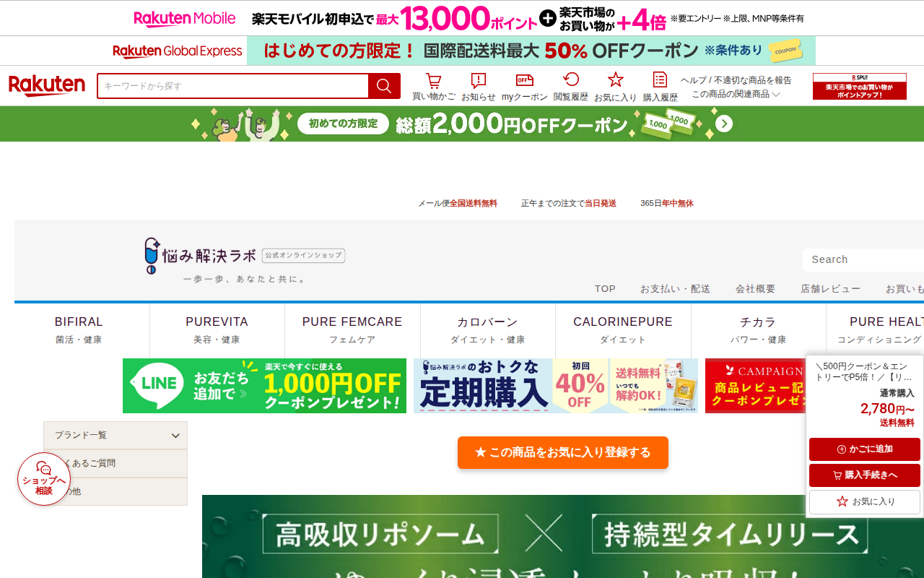Open myクーポン coupons

click(x=525, y=87)
